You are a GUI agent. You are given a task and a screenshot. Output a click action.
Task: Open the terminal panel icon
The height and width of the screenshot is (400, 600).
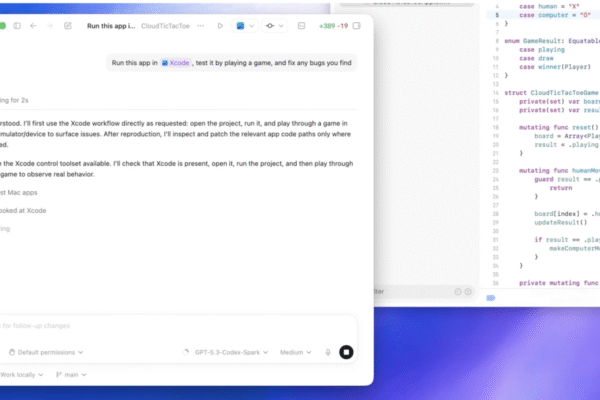click(x=301, y=26)
